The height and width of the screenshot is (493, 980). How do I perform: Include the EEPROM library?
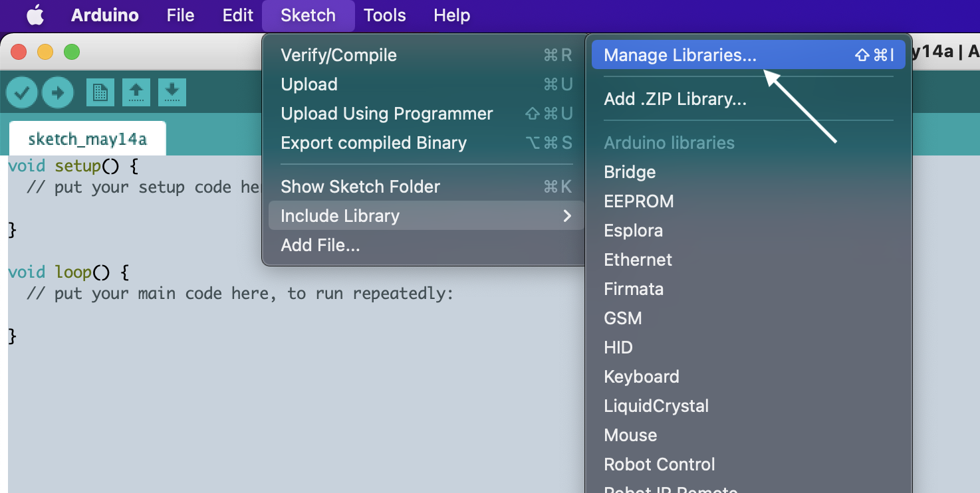pyautogui.click(x=749, y=201)
